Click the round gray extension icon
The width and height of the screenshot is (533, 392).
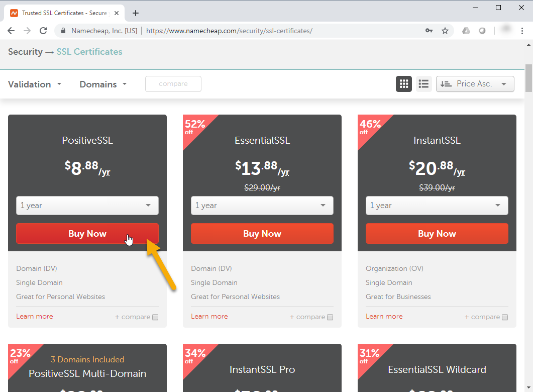click(482, 31)
